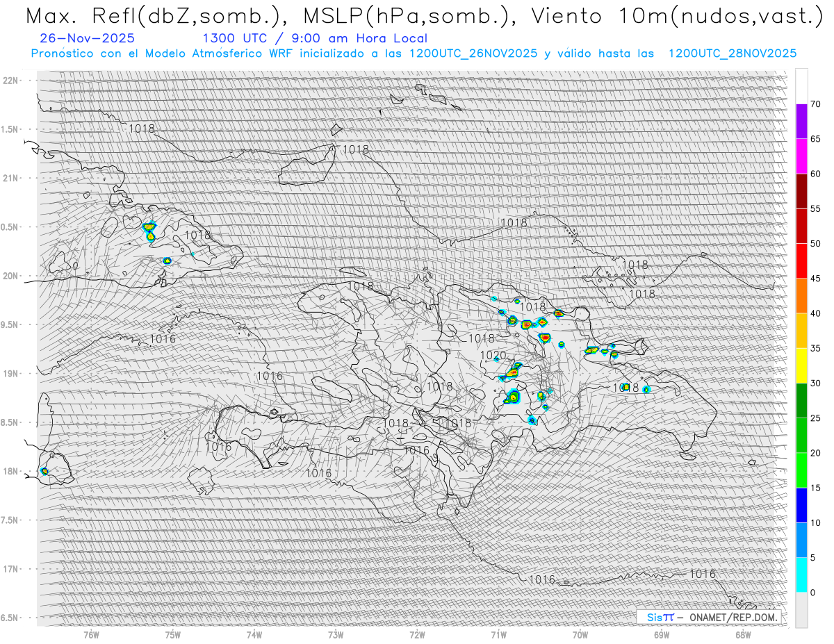834x644 pixels.
Task: Click the colorbar tick label '30'
Action: click(816, 383)
